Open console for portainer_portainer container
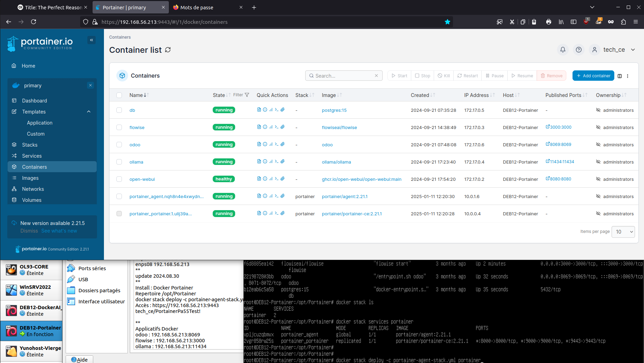644x363 pixels. tap(277, 213)
